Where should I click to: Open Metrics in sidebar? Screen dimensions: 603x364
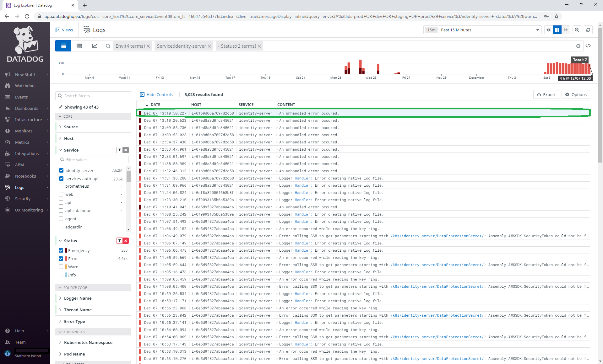click(25, 142)
